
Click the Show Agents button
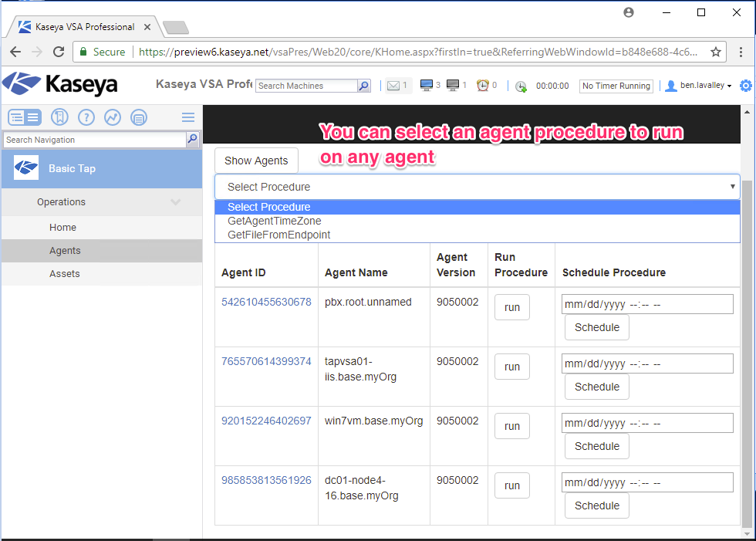click(256, 161)
